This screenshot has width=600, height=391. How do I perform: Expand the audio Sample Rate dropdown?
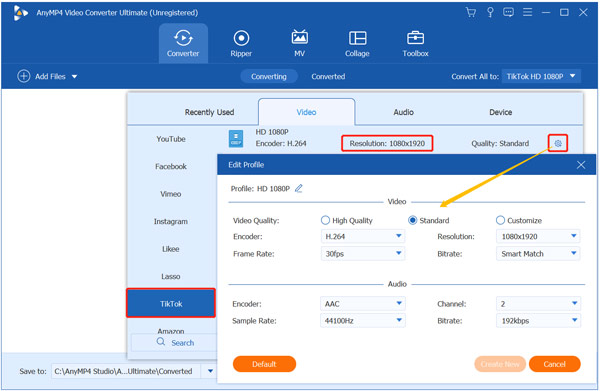[362, 321]
